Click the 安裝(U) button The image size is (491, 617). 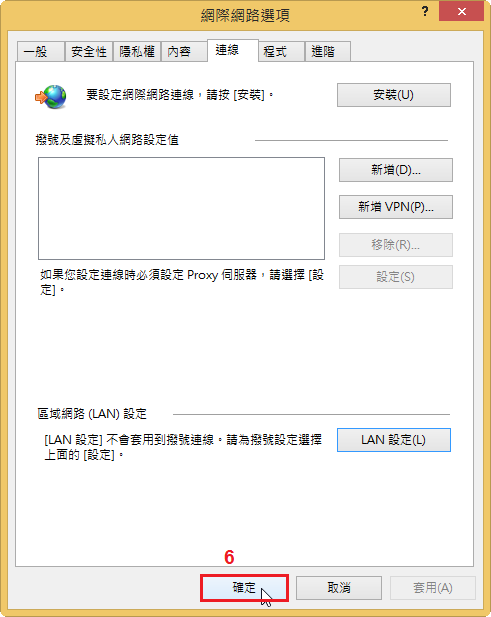393,95
